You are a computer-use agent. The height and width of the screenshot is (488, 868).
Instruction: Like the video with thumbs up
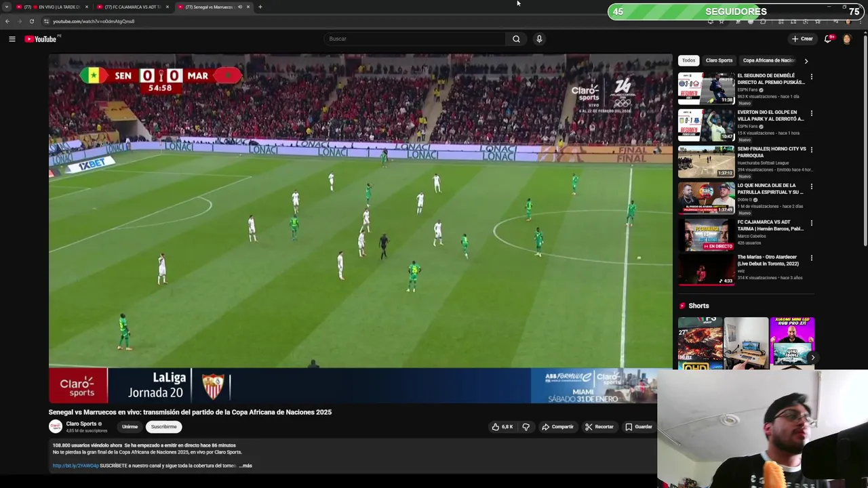[x=502, y=427]
